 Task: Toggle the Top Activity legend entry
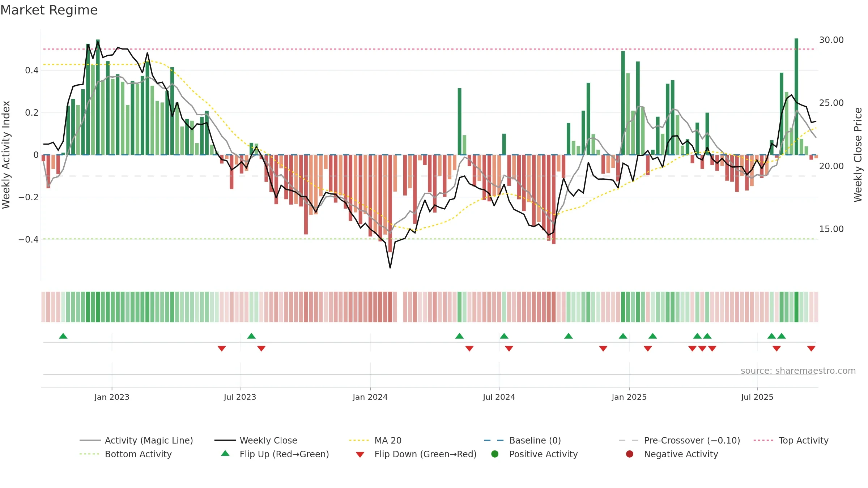click(x=791, y=440)
